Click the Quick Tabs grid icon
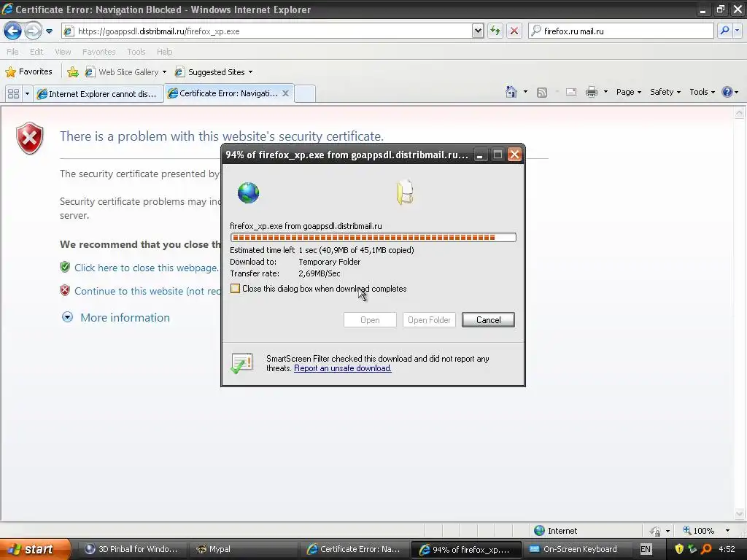The width and height of the screenshot is (747, 560). click(13, 94)
